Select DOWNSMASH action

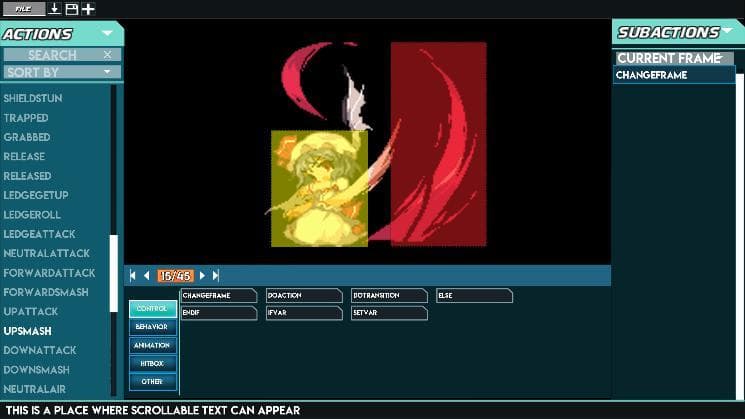(x=37, y=370)
